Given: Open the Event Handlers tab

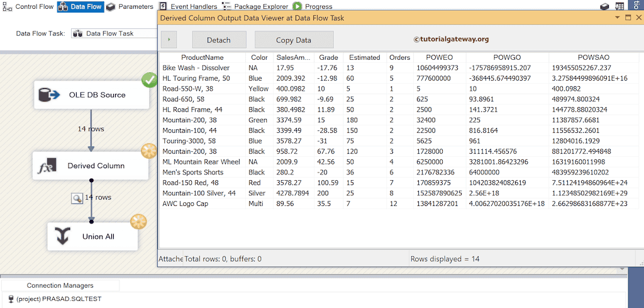Looking at the screenshot, I should click(188, 6).
